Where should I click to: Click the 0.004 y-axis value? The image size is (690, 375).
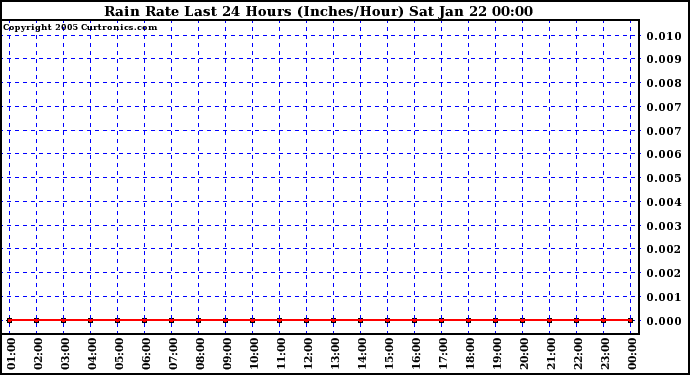coord(664,202)
